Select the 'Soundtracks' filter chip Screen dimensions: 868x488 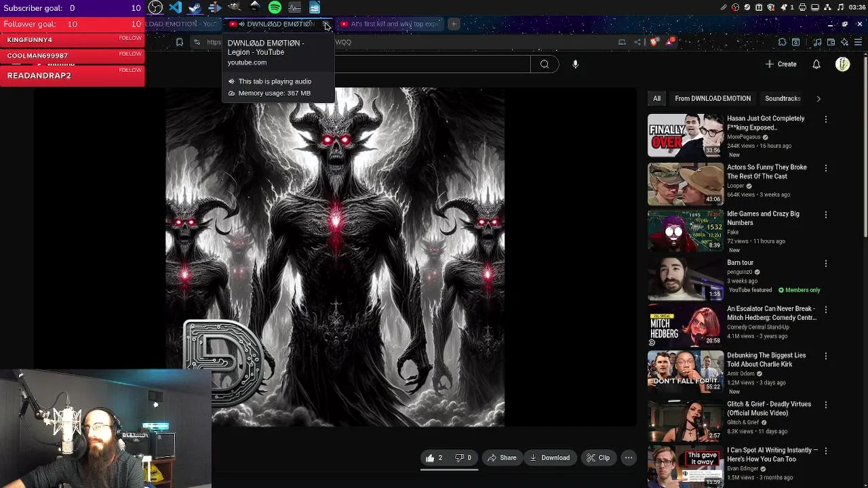(783, 99)
